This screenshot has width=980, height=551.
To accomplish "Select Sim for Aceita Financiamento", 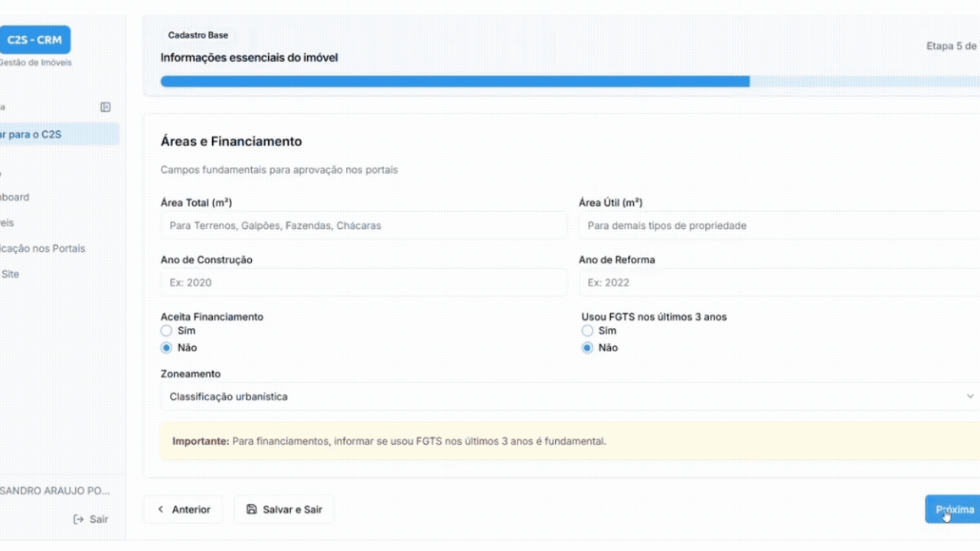I will pyautogui.click(x=166, y=331).
